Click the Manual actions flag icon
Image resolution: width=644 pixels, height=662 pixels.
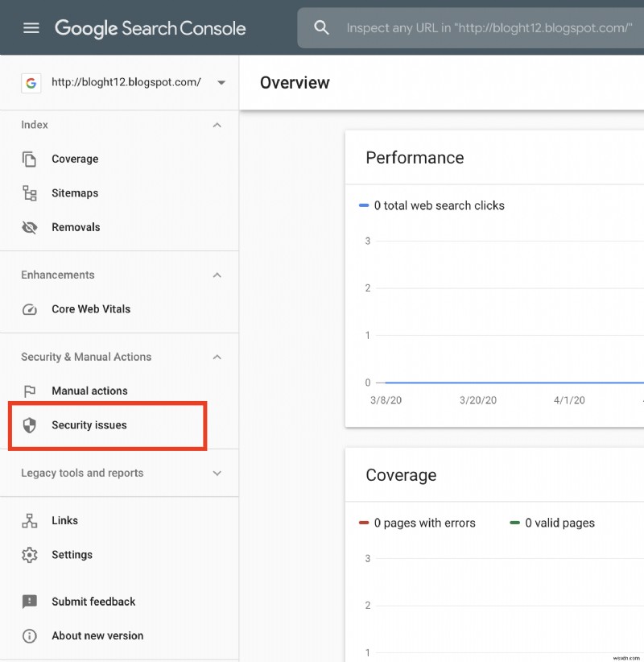click(30, 391)
